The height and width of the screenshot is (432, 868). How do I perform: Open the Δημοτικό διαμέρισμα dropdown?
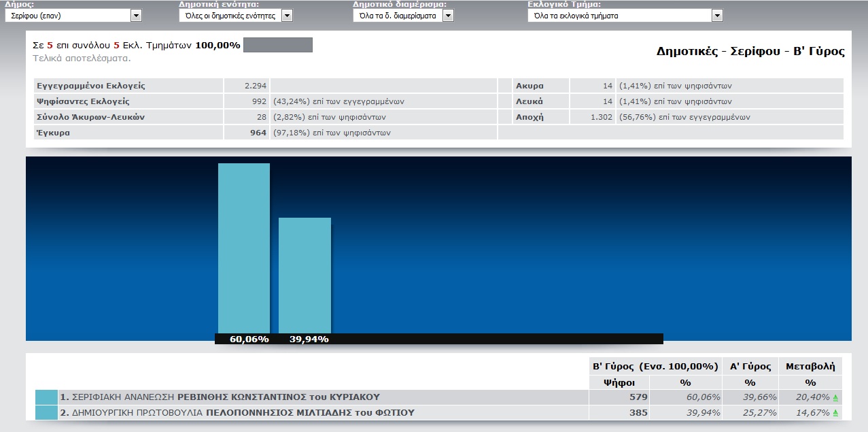pos(402,15)
